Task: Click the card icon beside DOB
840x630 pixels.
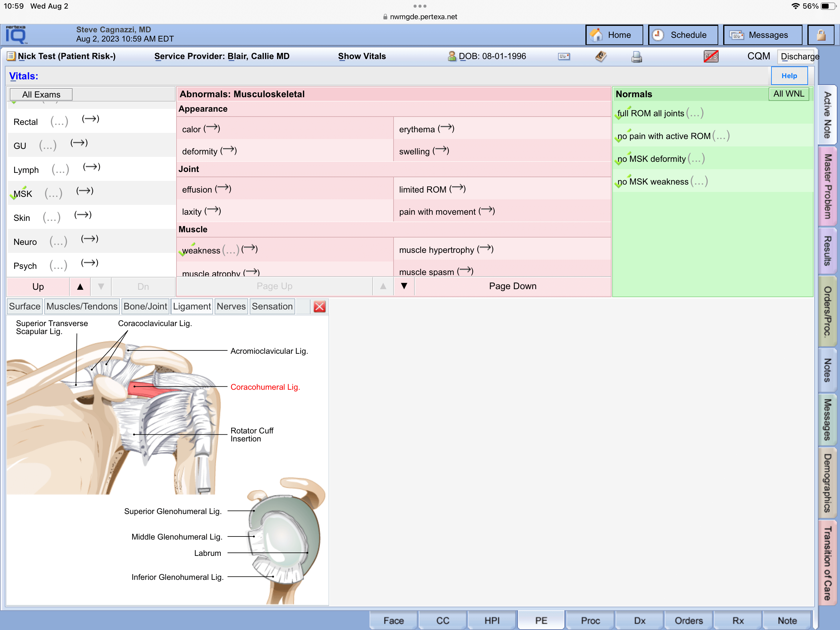Action: point(564,57)
